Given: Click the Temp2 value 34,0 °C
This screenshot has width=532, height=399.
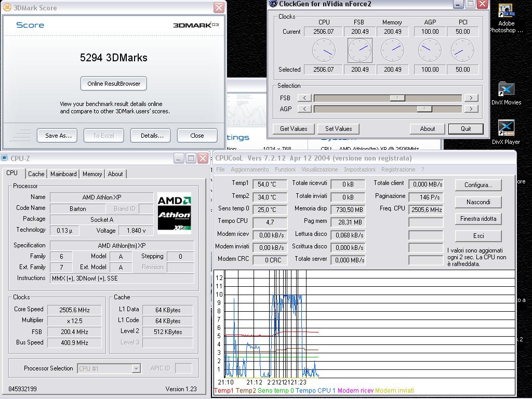Looking at the screenshot, I should (x=270, y=197).
